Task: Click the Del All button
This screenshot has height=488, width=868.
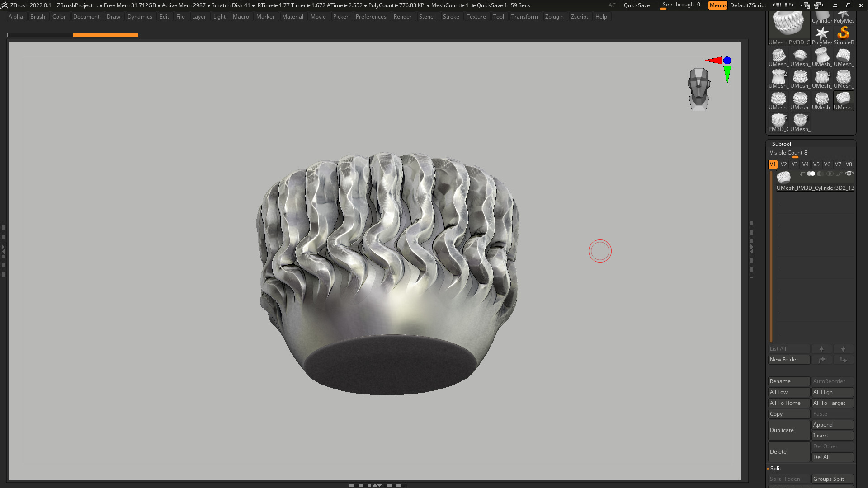Action: coord(833,457)
